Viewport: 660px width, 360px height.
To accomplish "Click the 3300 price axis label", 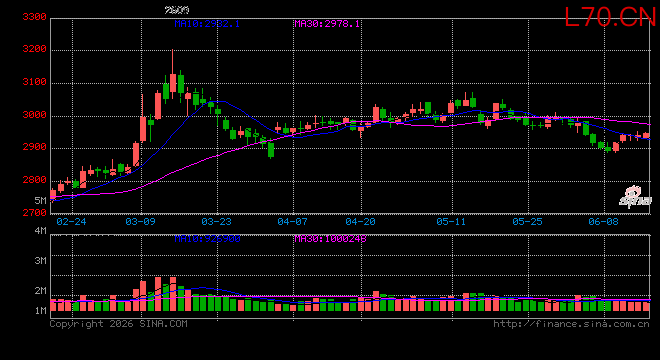I will click(x=34, y=17).
